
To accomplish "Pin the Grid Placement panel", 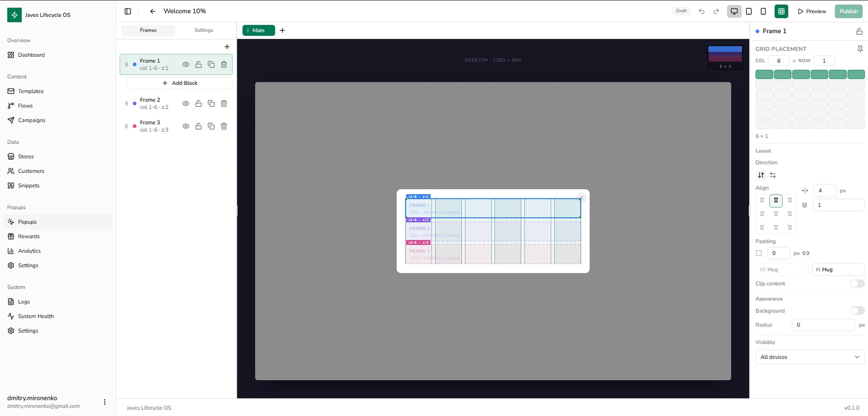I will (x=860, y=49).
